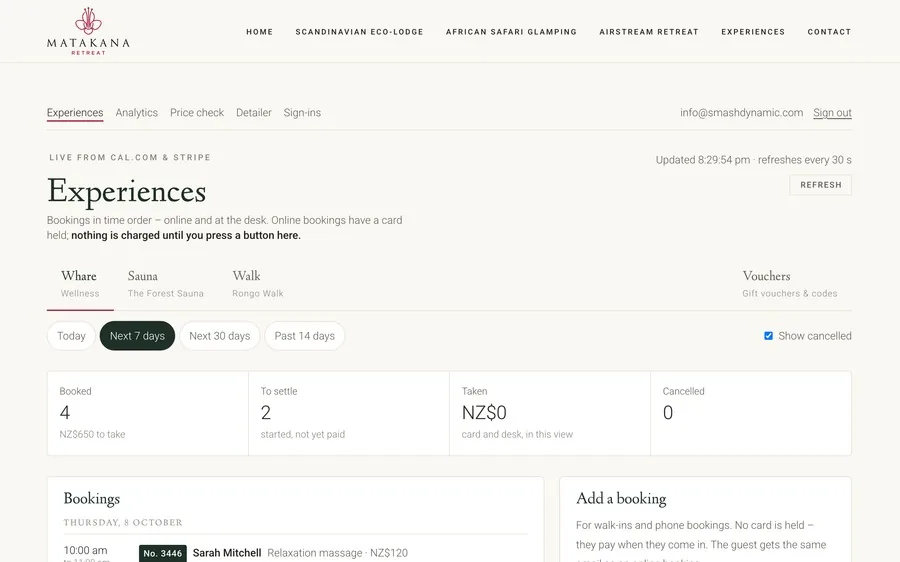Click the To settle summary card
Viewport: 900px width, 562px height.
point(349,413)
